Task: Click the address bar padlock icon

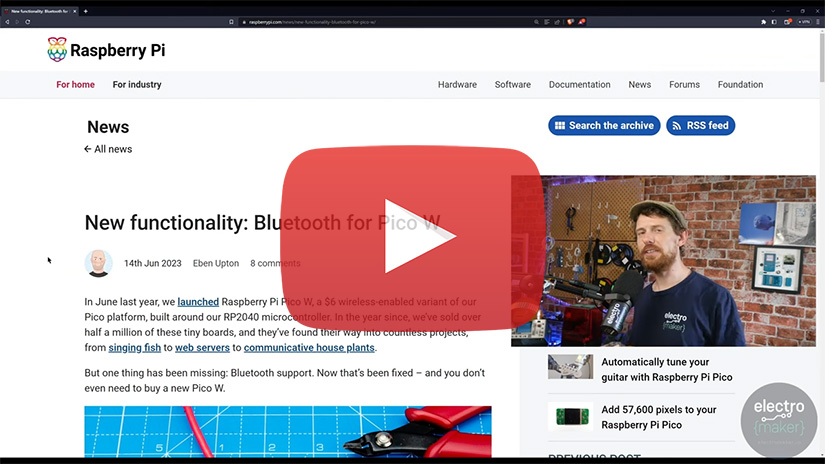Action: (x=244, y=22)
